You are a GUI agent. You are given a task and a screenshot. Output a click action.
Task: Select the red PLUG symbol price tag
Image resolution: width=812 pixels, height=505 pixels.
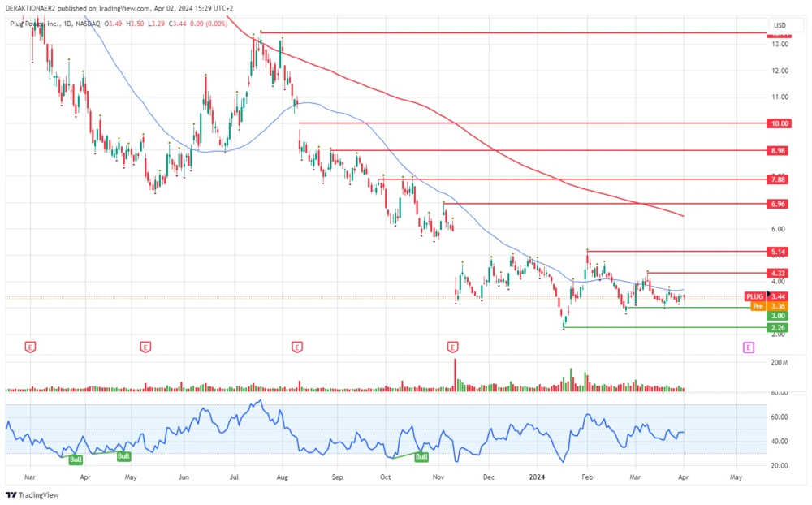[756, 297]
